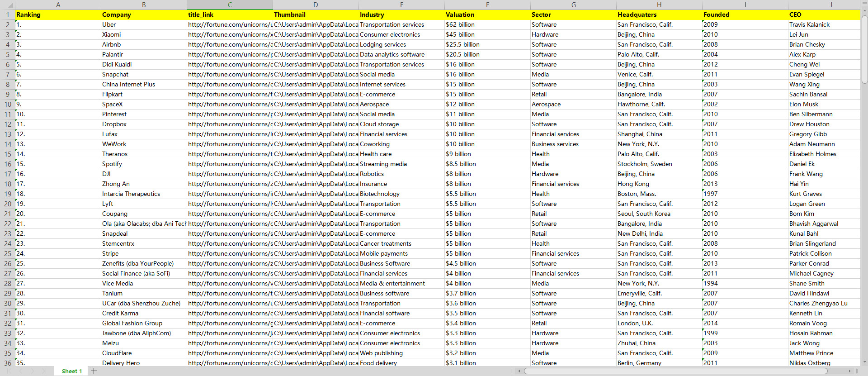Image resolution: width=868 pixels, height=376 pixels.
Task: Select column H header
Action: [x=659, y=5]
